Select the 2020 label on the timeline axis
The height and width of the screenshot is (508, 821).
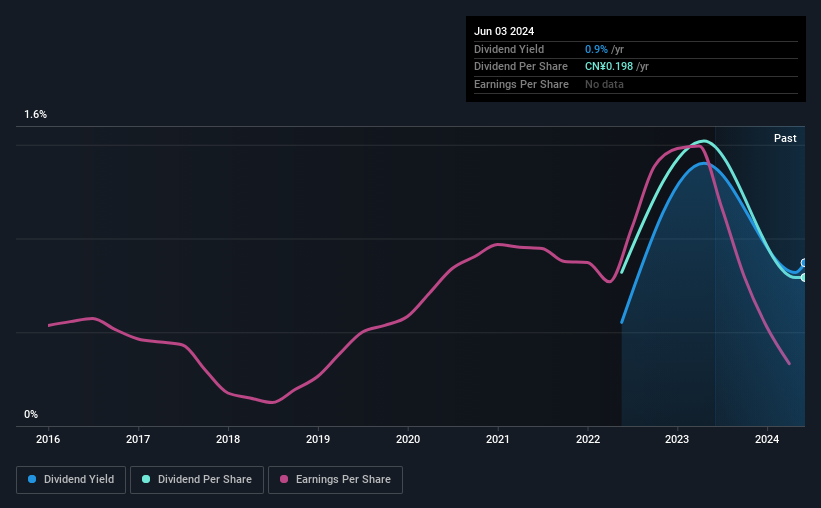pyautogui.click(x=408, y=439)
